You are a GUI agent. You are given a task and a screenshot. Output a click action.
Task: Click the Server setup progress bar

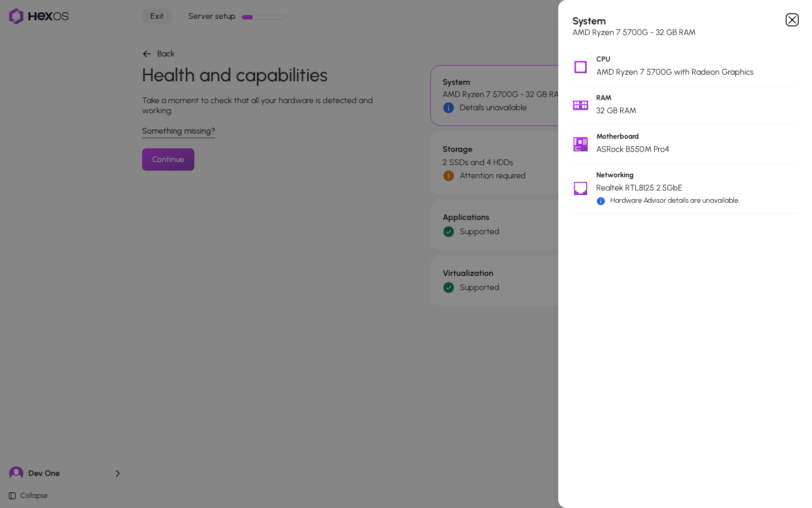point(264,17)
